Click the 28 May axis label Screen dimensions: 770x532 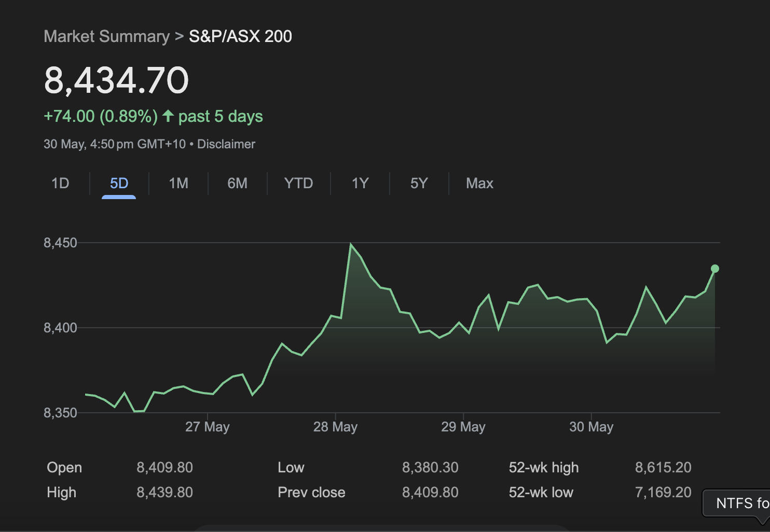[335, 427]
